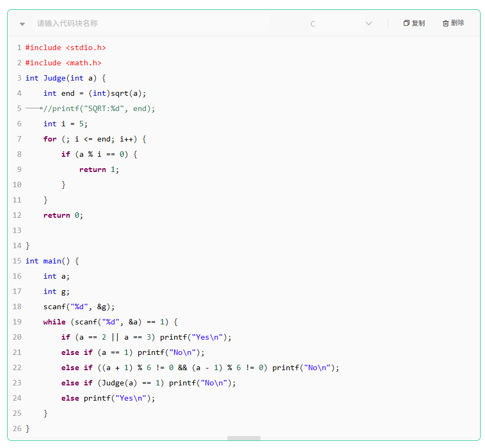Viewport: 485px width, 448px height.
Task: Click line "#include <math.h>"
Action: click(x=63, y=63)
